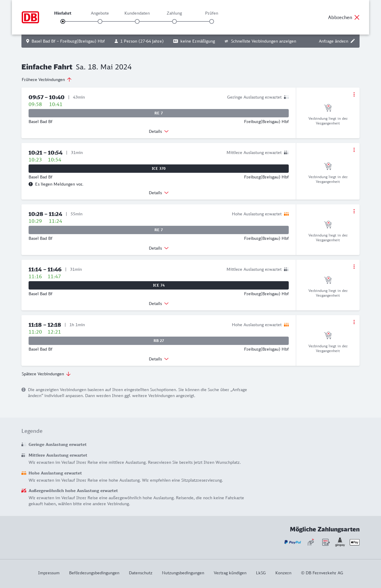Viewport: 381px width, 588px height.
Task: Click the Prüfen step label
Action: point(212,13)
